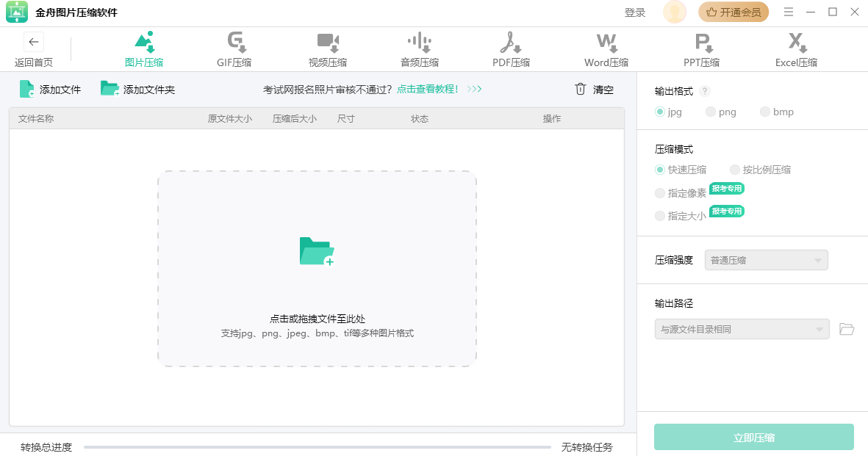Click the 转换总进度 progress bar

click(317, 446)
